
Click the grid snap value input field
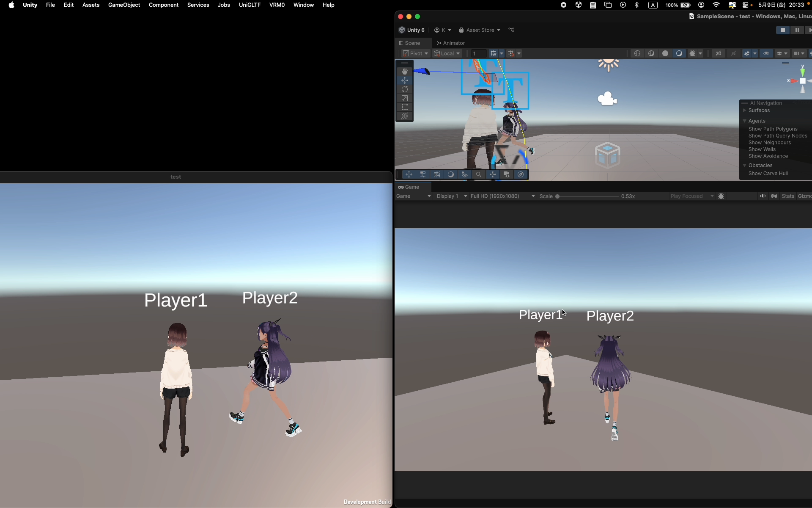pos(479,53)
